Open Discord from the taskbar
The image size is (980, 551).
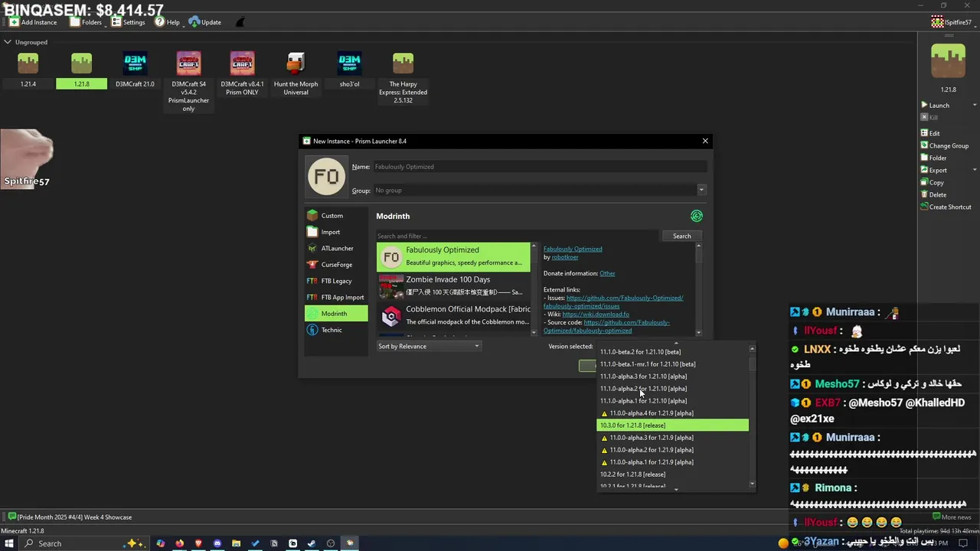[x=217, y=543]
